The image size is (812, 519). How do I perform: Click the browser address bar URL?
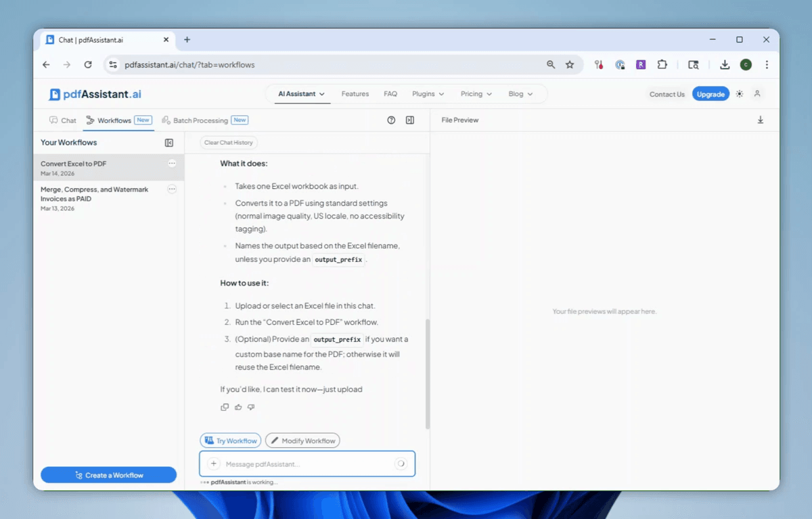[189, 65]
